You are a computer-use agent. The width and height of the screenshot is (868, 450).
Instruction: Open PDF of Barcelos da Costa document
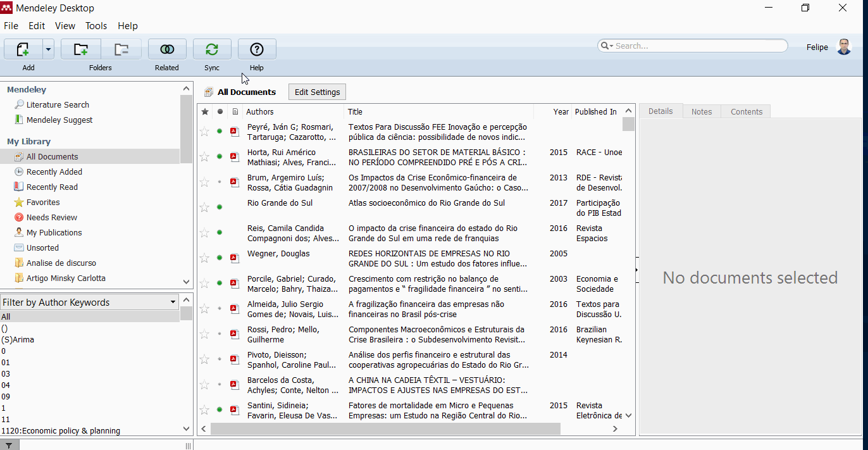pos(234,385)
